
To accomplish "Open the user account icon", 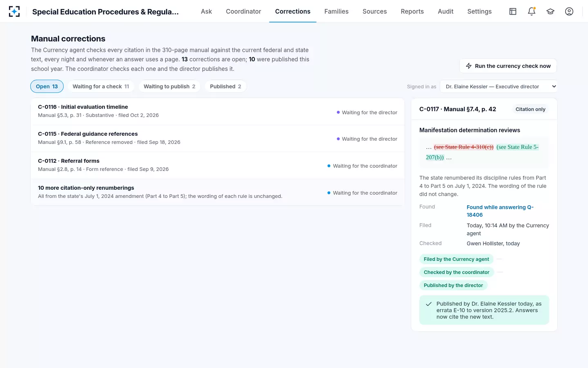I will coord(569,11).
